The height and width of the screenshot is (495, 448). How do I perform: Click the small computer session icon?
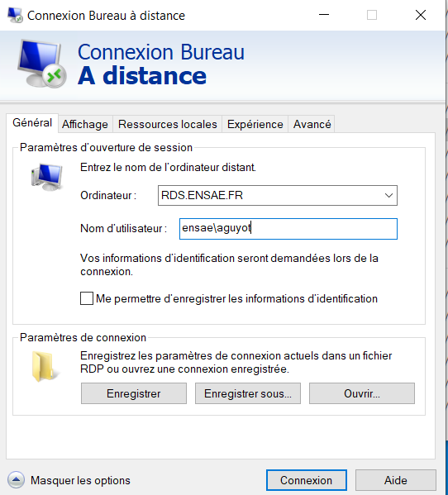point(47,177)
